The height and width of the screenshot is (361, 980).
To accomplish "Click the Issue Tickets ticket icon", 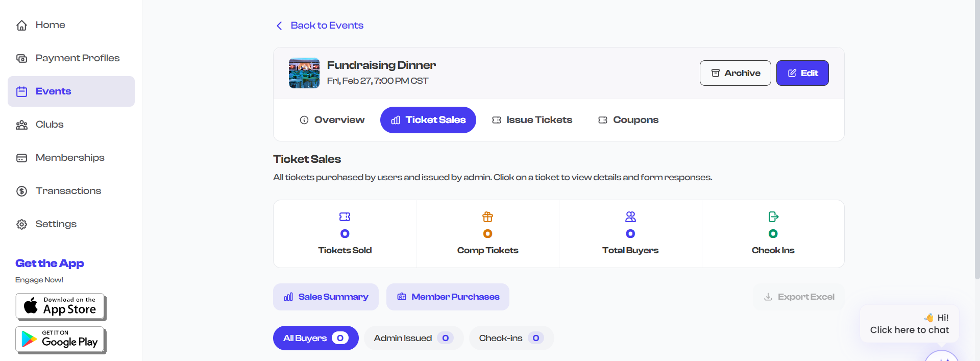I will click(497, 120).
